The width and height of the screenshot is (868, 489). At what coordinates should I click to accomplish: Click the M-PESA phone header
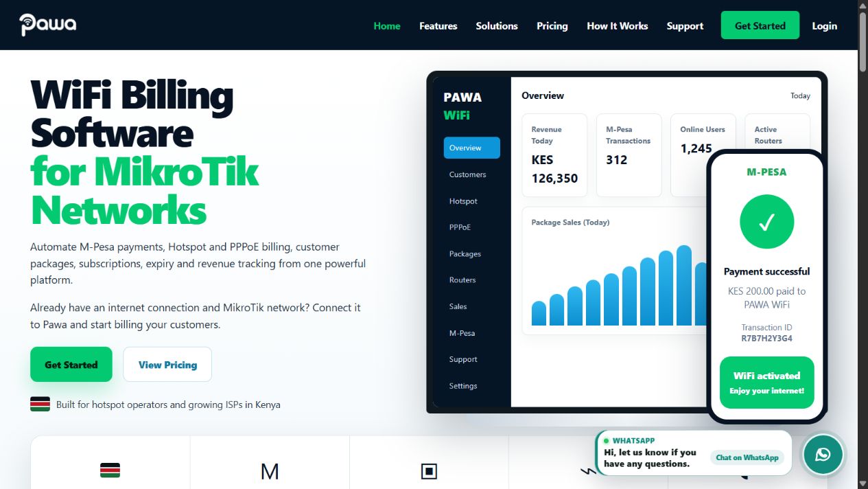click(x=766, y=172)
